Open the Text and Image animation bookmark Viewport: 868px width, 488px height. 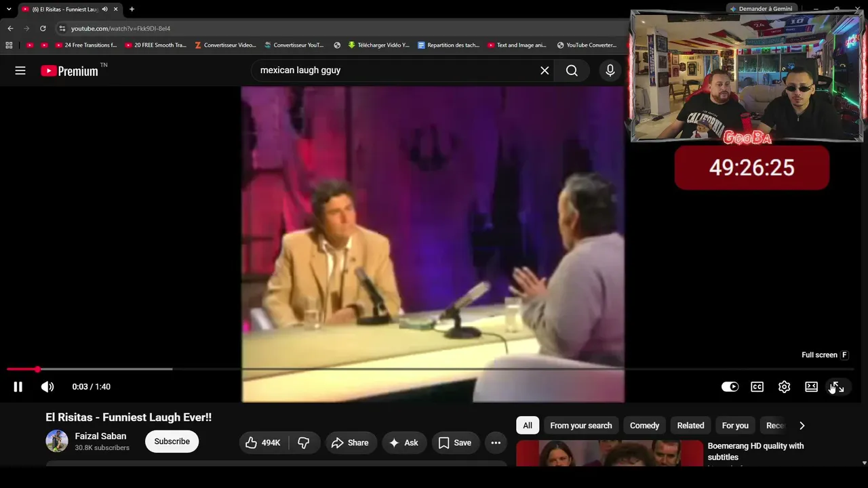pyautogui.click(x=517, y=45)
